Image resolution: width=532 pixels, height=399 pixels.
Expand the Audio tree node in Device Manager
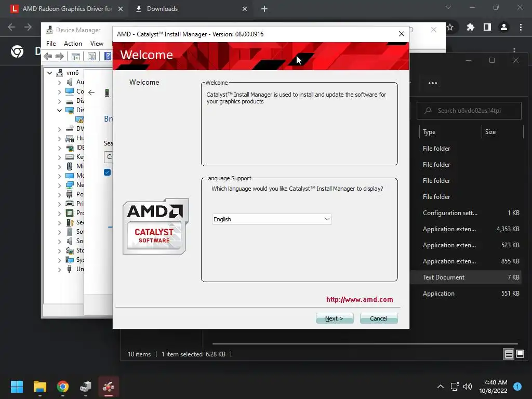59,82
